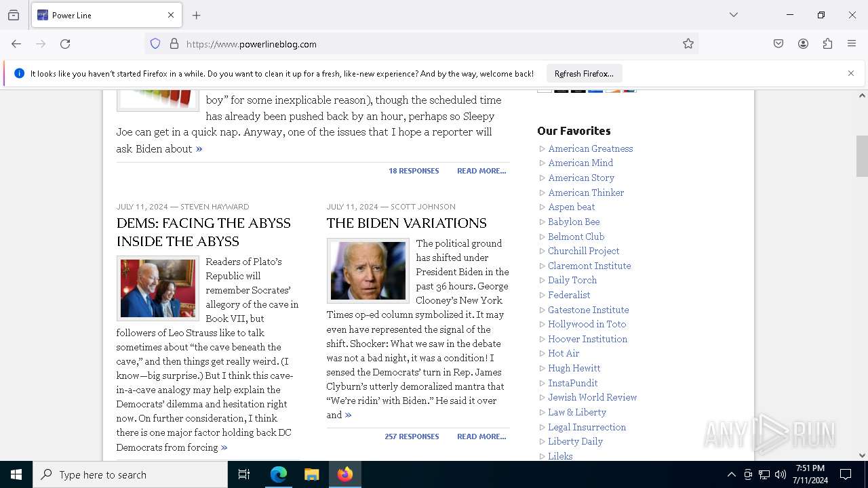The width and height of the screenshot is (868, 488).
Task: Click Biden portrait thumbnail
Action: [368, 270]
